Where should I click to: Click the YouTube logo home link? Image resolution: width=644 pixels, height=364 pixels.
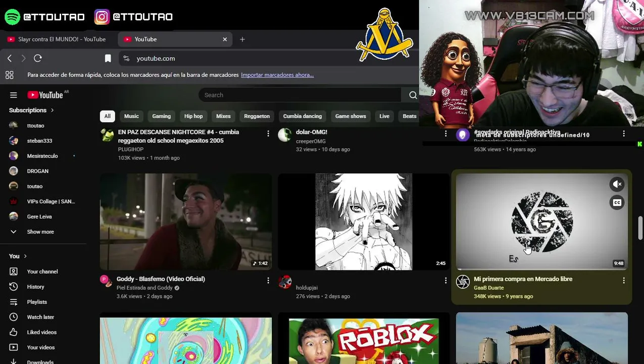click(x=45, y=95)
